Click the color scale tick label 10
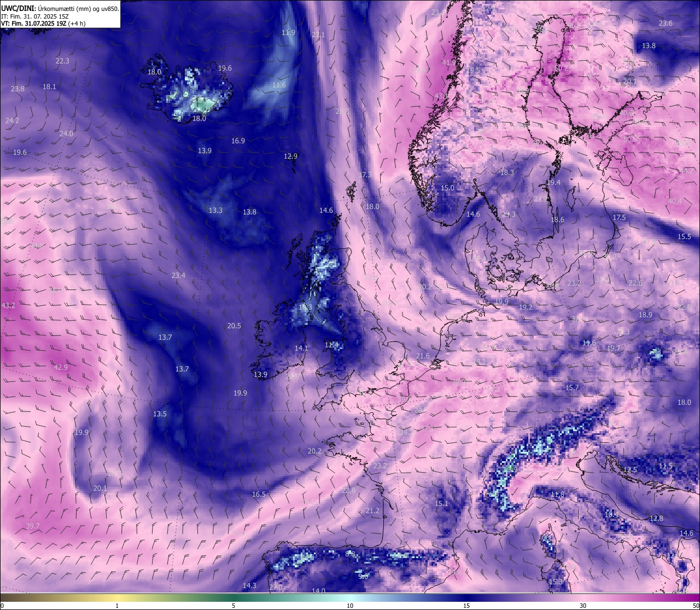The height and width of the screenshot is (610, 700). (x=350, y=606)
